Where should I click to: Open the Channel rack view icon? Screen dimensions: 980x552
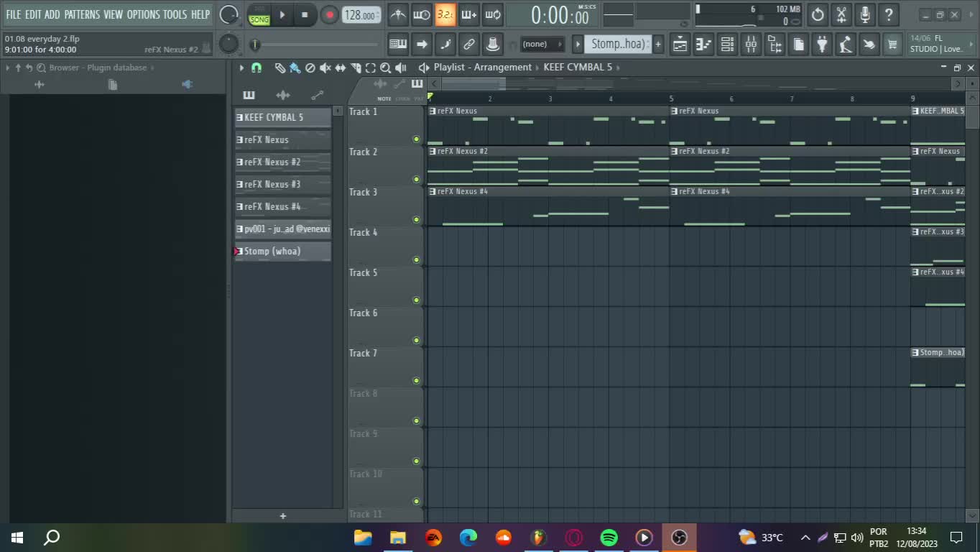coord(727,45)
